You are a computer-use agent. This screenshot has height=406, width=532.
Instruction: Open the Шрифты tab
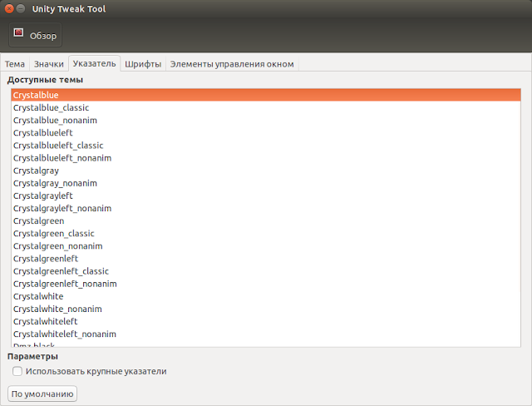click(143, 64)
